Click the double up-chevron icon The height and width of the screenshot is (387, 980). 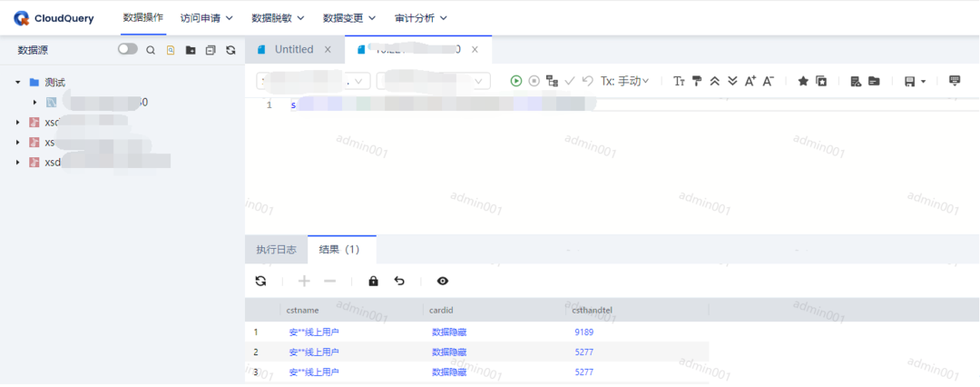pyautogui.click(x=715, y=81)
